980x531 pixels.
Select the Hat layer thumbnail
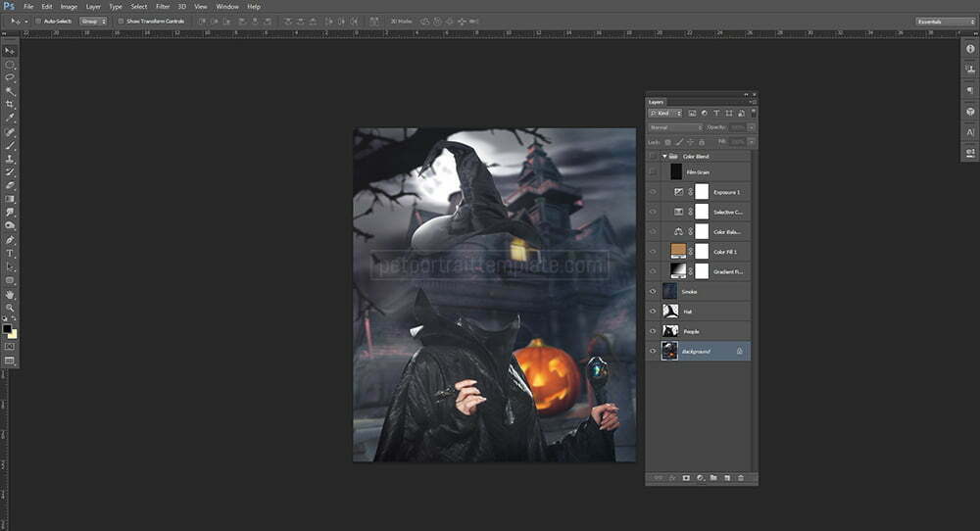point(670,311)
